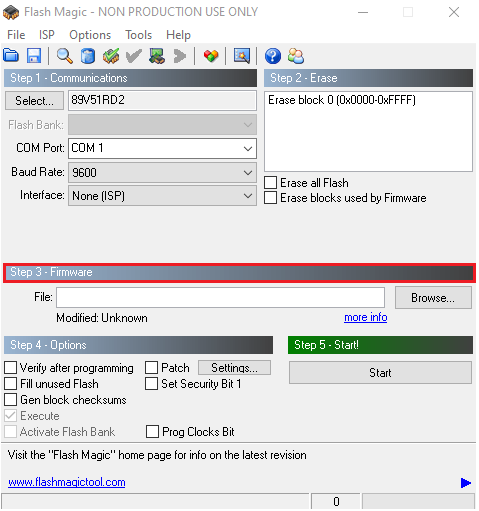Tick the Patch checkbox
479x511 pixels.
click(151, 368)
